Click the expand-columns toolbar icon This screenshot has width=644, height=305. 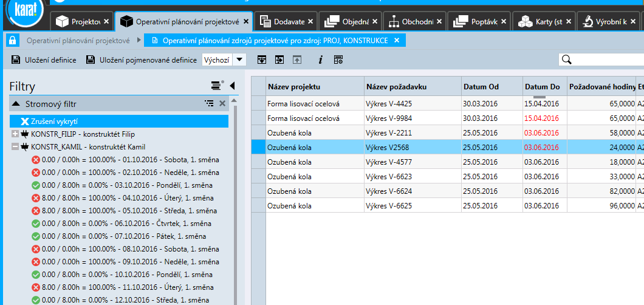coord(279,60)
